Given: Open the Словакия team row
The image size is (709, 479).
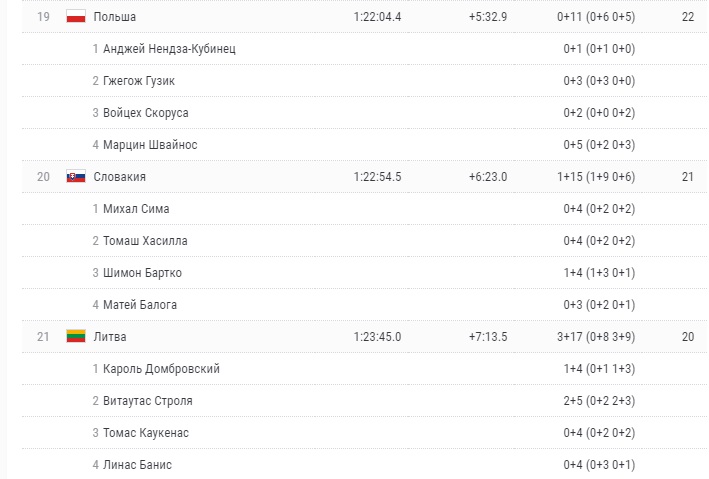Looking at the screenshot, I should pos(120,177).
